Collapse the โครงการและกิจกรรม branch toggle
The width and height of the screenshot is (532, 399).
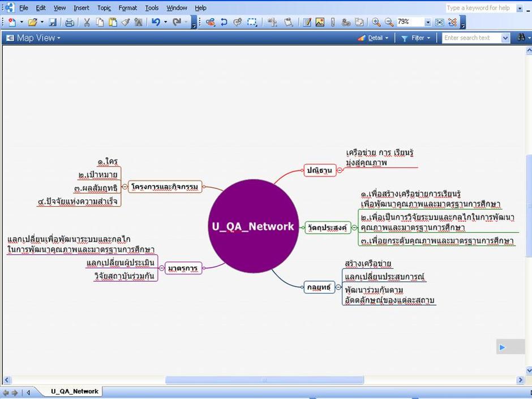(125, 187)
